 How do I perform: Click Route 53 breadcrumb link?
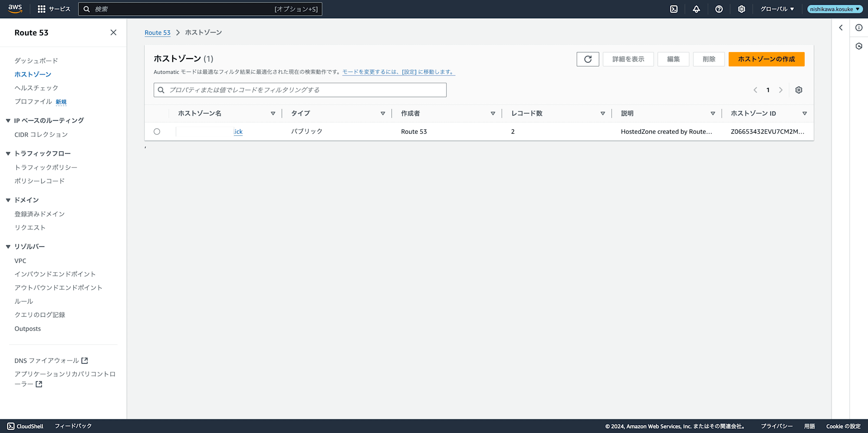(158, 33)
